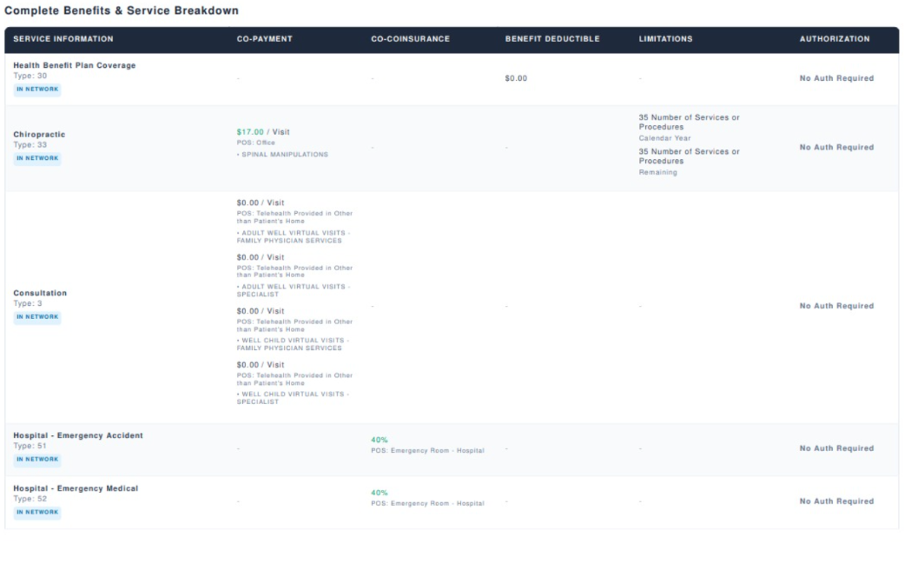Screen dimensions: 924x577
Task: Select the Chiropractic service name
Action: 39,135
